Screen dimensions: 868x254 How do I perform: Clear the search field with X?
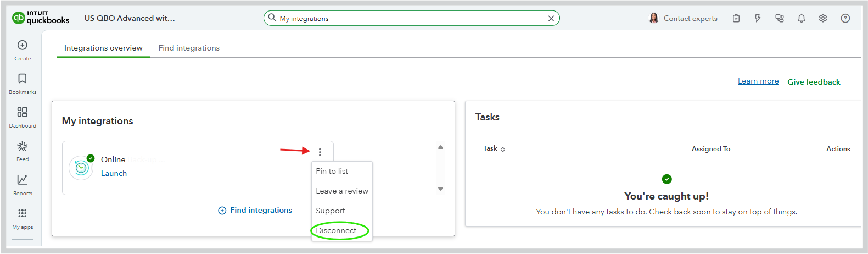[x=551, y=18]
